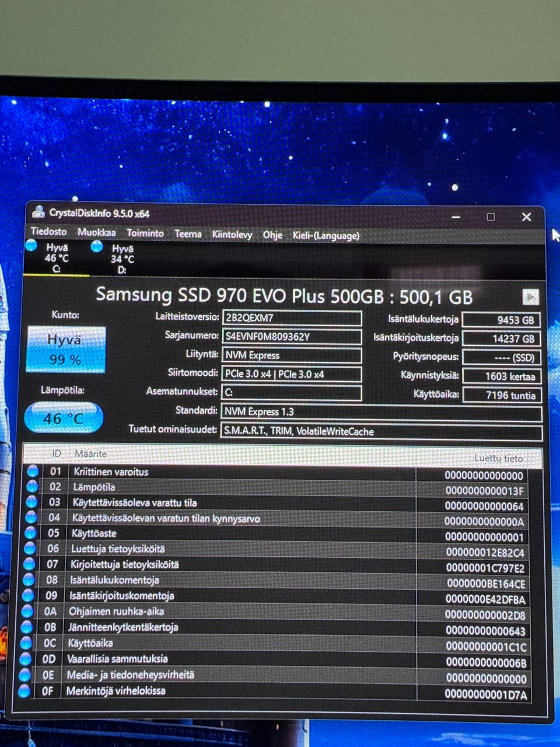The height and width of the screenshot is (747, 560).
Task: Click the blue status orb for drive D:
Action: coord(97,247)
